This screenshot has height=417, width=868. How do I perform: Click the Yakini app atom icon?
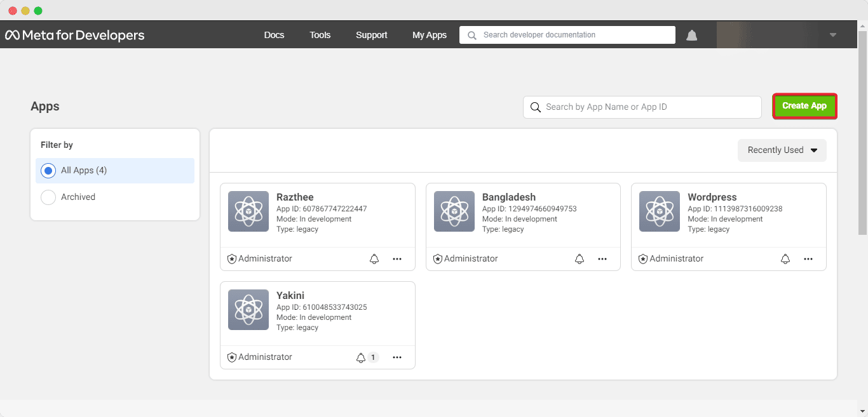[x=248, y=310]
